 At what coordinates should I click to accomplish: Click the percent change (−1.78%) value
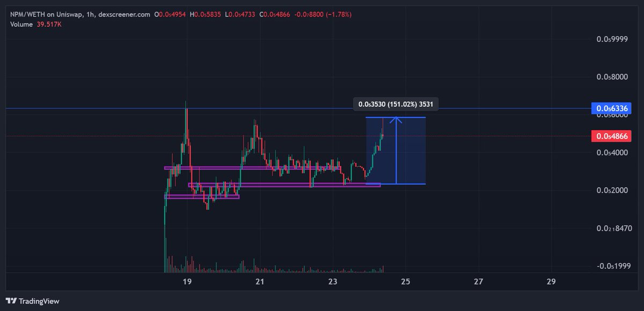click(x=339, y=14)
